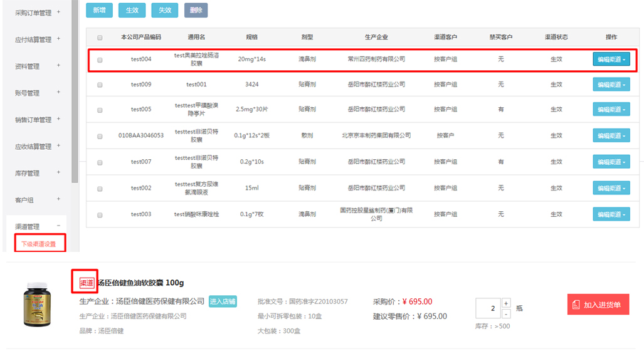Open the 销售订单管理 sidebar menu

33,120
